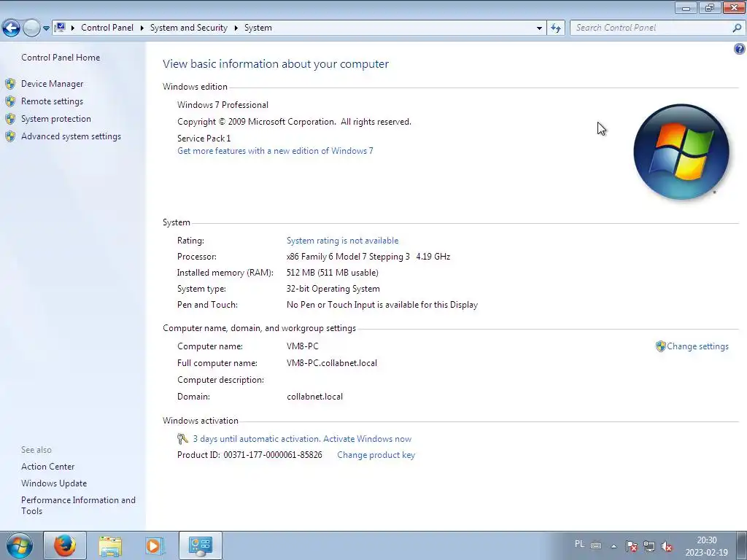The height and width of the screenshot is (560, 747).
Task: Click the collabnet.local domain value
Action: (314, 396)
